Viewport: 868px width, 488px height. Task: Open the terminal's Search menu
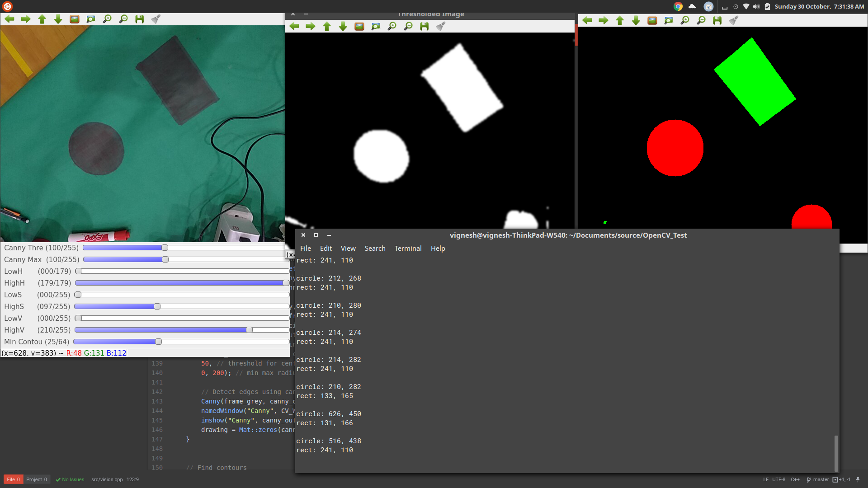(375, 249)
